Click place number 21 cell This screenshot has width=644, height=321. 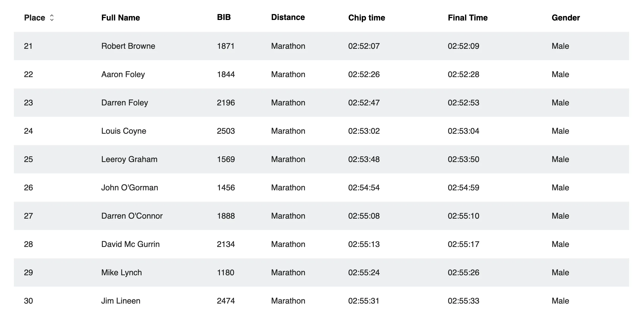coord(28,46)
